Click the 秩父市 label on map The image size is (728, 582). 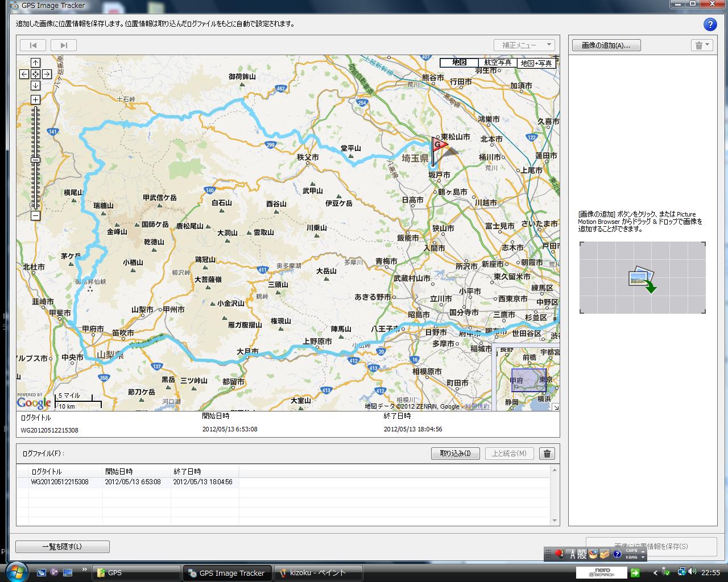(308, 157)
